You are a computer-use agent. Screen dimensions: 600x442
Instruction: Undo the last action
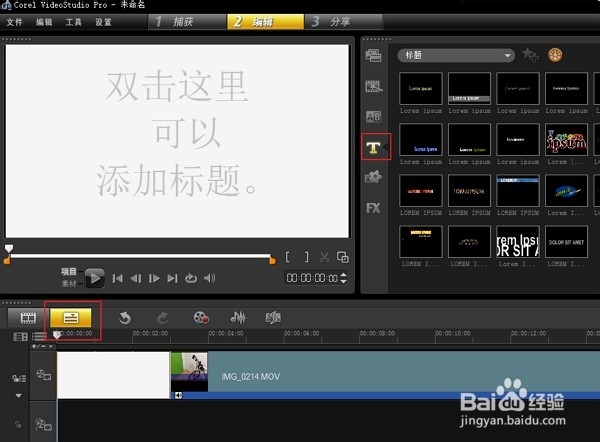coord(125,318)
